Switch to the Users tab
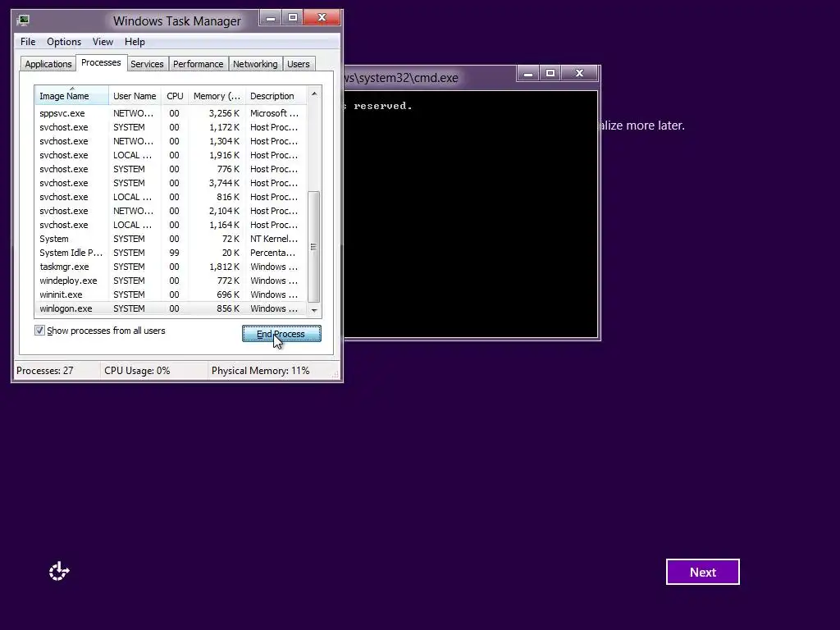The width and height of the screenshot is (840, 630). tap(299, 64)
